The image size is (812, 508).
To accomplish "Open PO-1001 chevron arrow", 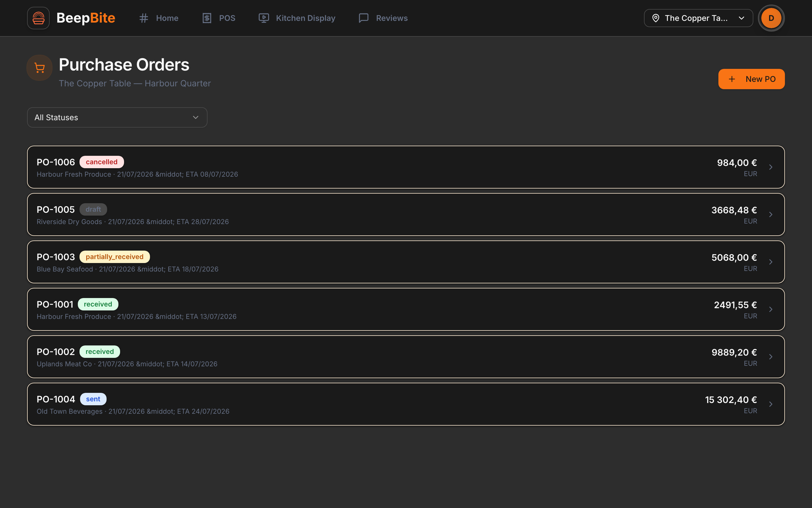I will pyautogui.click(x=771, y=309).
